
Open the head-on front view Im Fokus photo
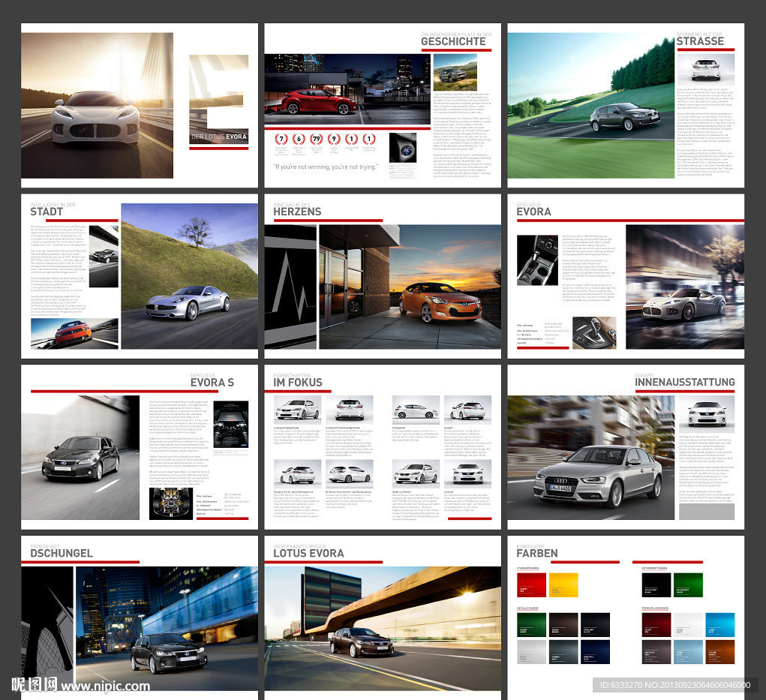coord(467,473)
